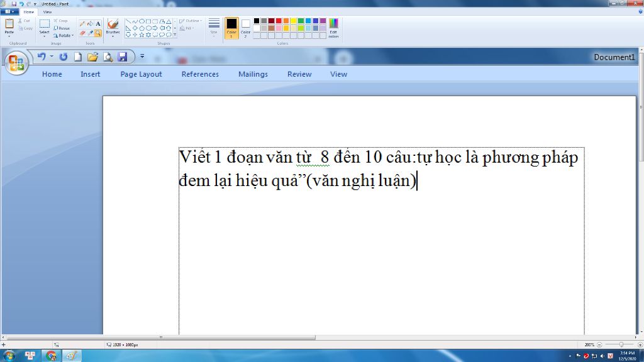Choose the Oval shape in Shapes gallery
This screenshot has height=362, width=644.
tap(142, 21)
